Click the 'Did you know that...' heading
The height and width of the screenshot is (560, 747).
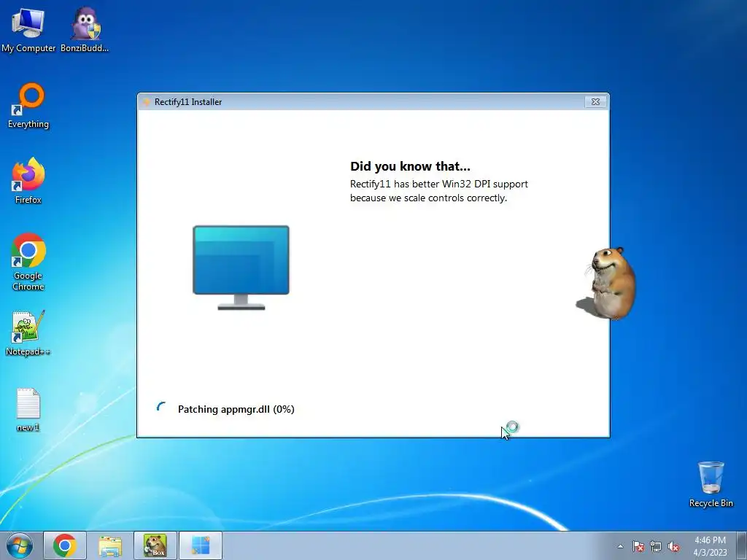click(x=410, y=166)
